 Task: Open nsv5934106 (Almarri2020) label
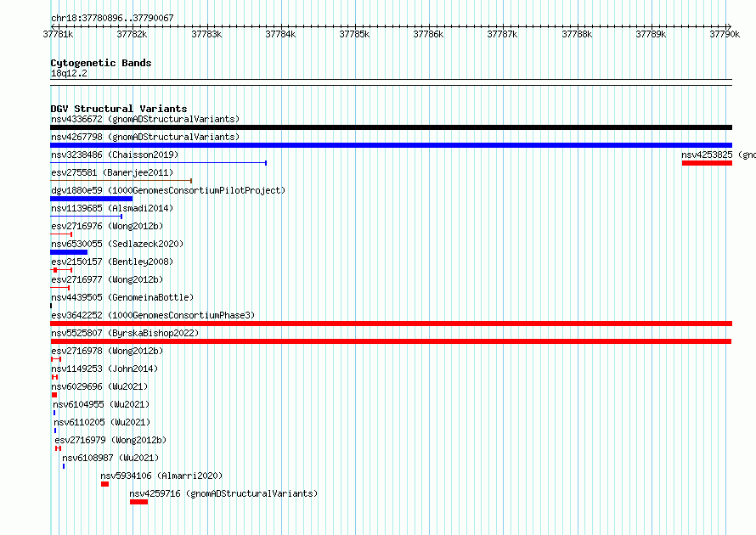point(161,476)
